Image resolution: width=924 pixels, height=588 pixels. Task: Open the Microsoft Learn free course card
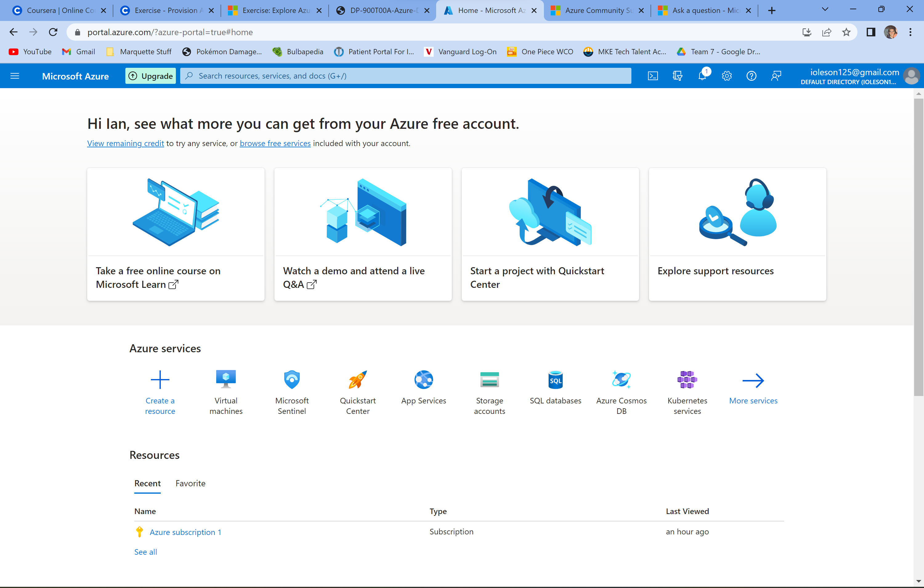(176, 234)
